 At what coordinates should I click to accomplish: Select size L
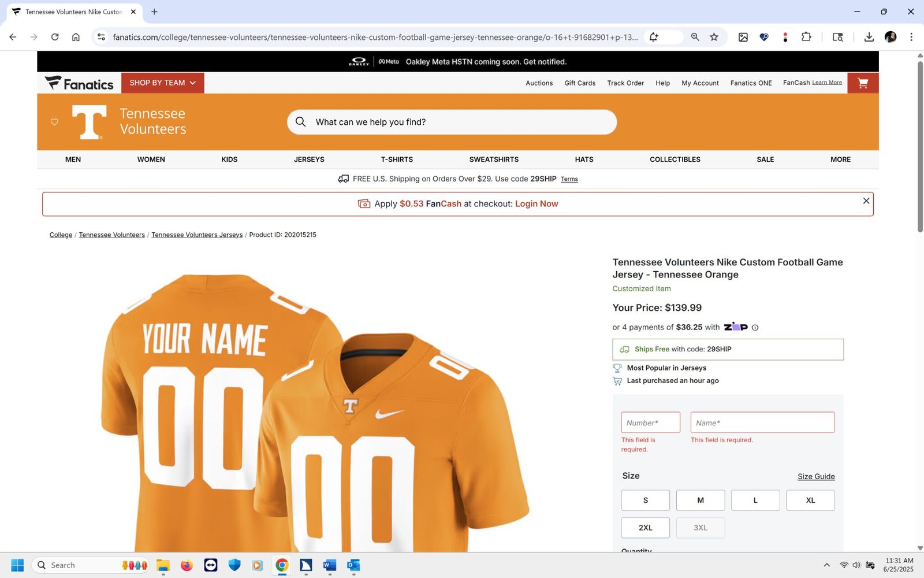(755, 501)
